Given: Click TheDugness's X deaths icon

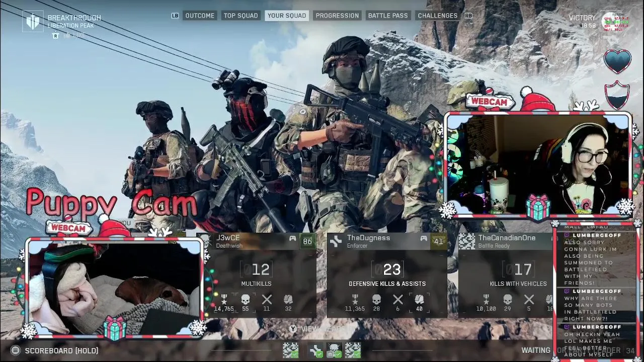Looking at the screenshot, I should click(x=397, y=300).
